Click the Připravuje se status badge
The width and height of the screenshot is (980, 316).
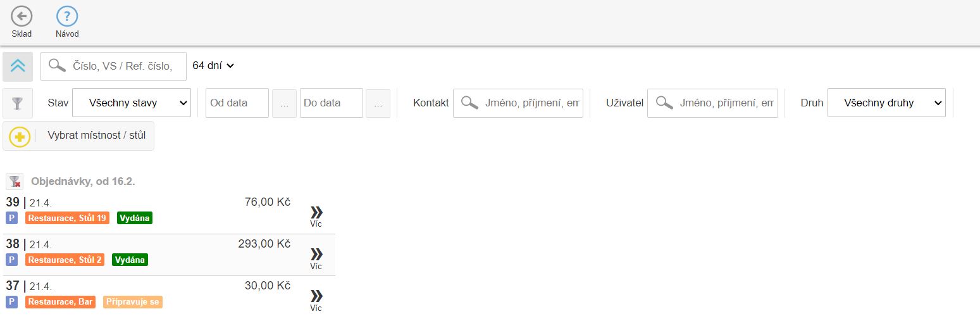[x=132, y=302]
